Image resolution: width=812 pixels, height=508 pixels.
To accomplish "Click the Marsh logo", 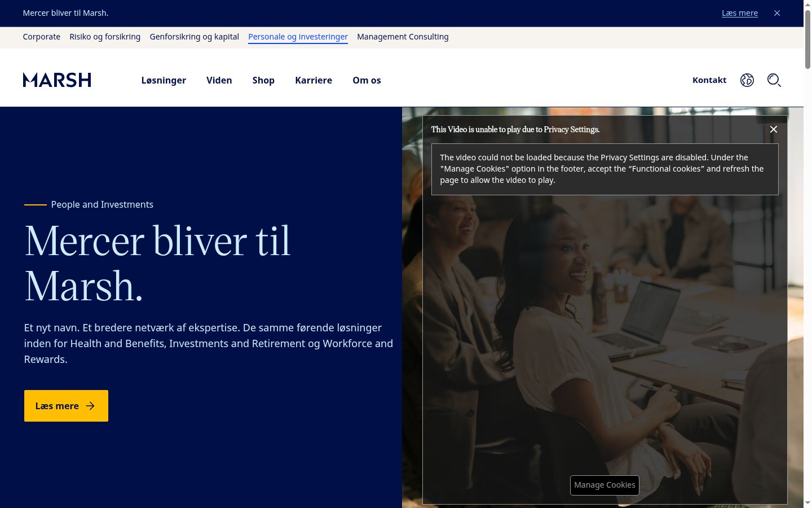I will point(57,80).
